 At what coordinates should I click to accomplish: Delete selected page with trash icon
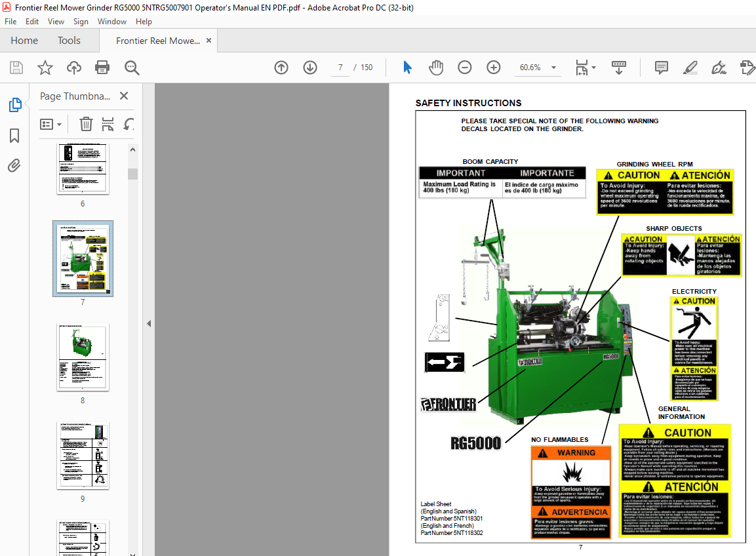tap(86, 125)
